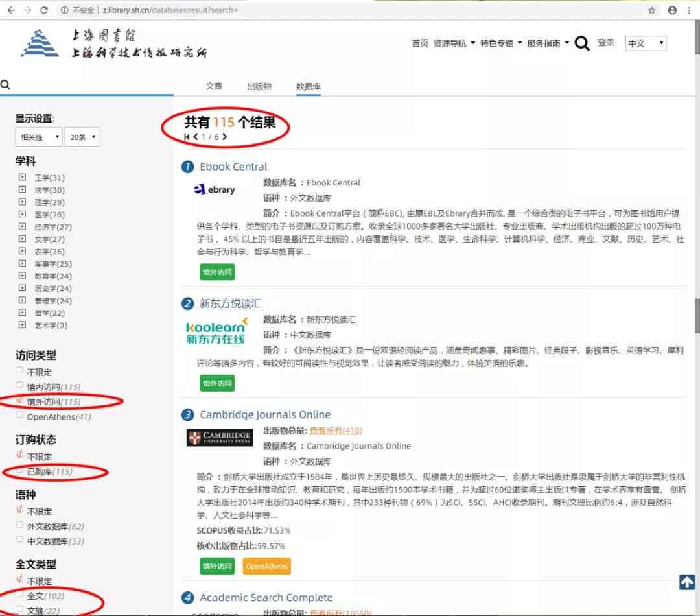This screenshot has height=616, width=700.
Task: Open the 20条 per-page dropdown
Action: coord(82,137)
